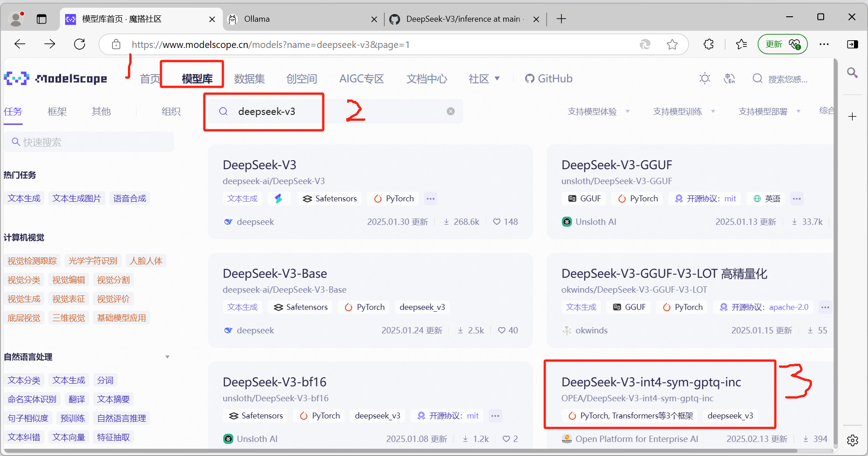Screen dimensions: 868x456
Task: Click the 更新 browser update button
Action: tap(783, 44)
